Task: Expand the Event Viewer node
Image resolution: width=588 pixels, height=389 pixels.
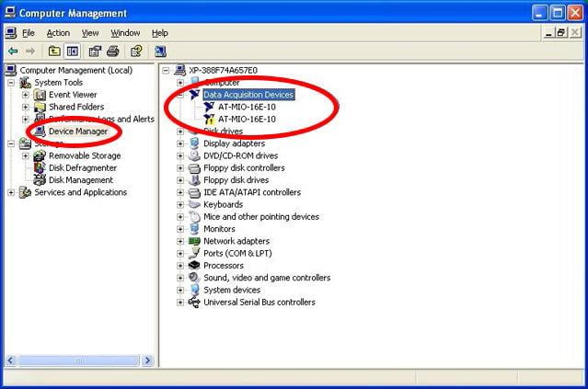Action: tap(26, 95)
